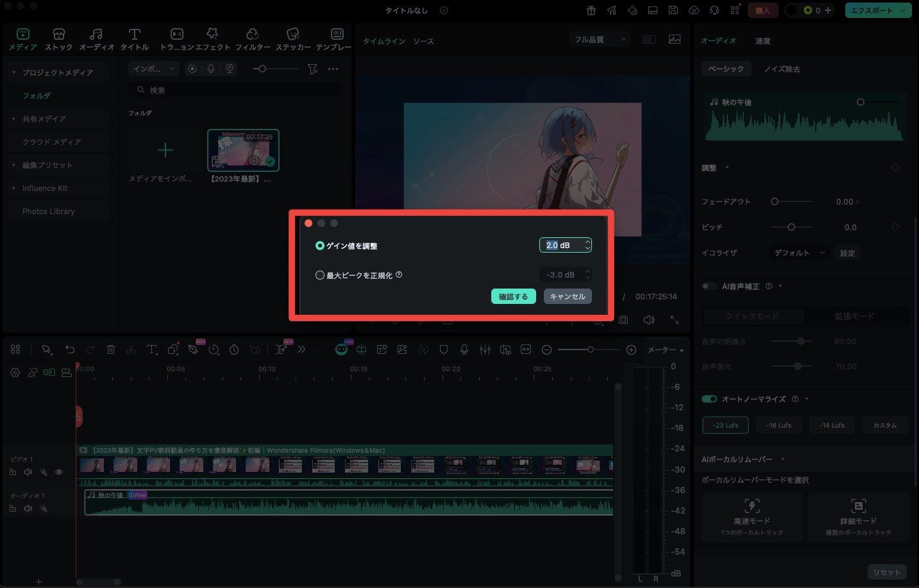
Task: Click the redo arrow in timeline toolbar
Action: [90, 349]
